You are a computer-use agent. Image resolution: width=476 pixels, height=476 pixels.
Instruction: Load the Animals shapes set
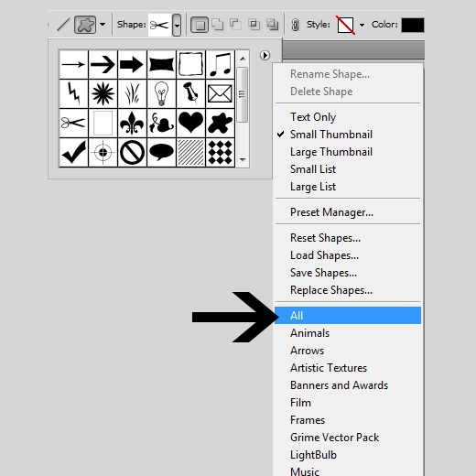point(348,333)
